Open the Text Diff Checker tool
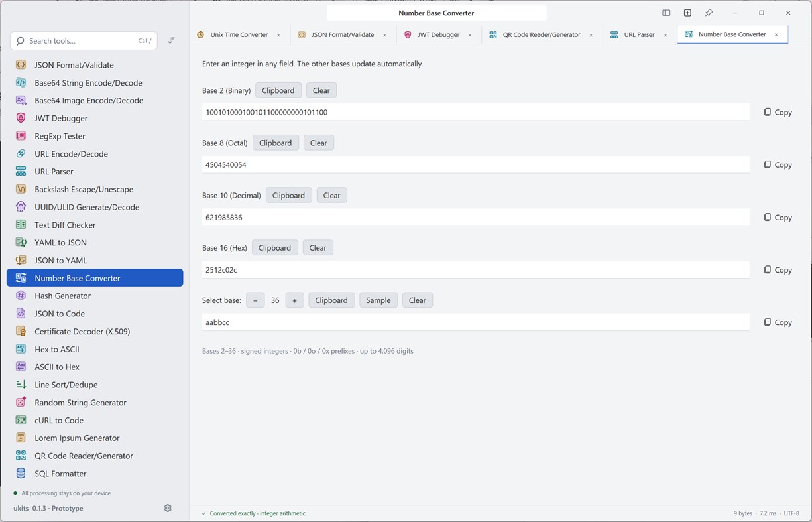 pyautogui.click(x=95, y=225)
